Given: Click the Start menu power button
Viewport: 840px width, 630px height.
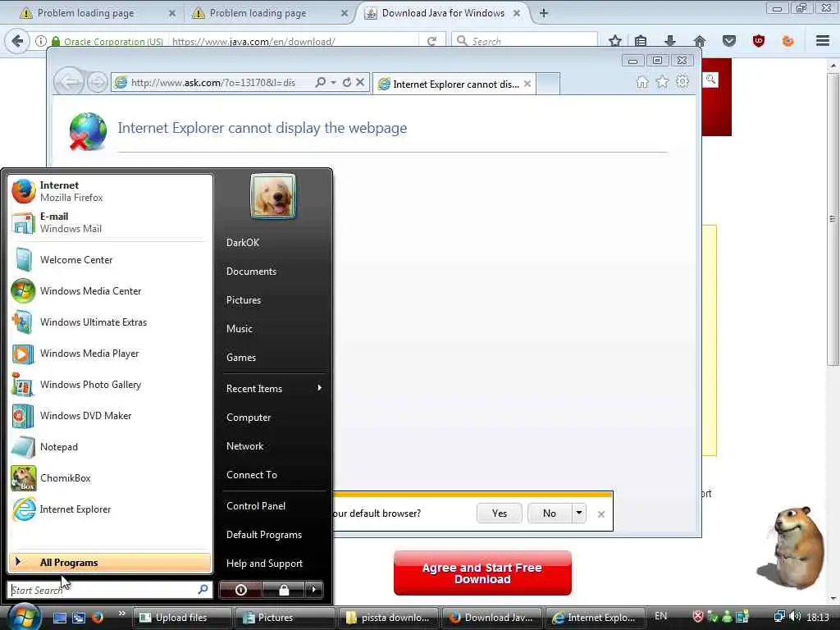Looking at the screenshot, I should [240, 590].
